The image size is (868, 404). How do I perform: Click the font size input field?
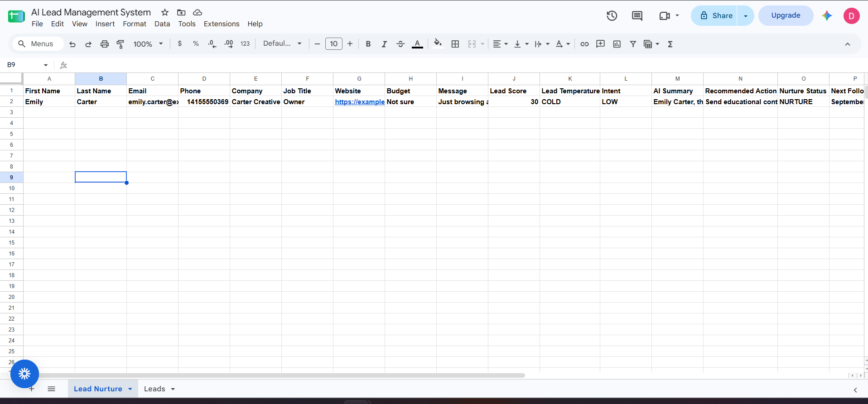click(334, 44)
